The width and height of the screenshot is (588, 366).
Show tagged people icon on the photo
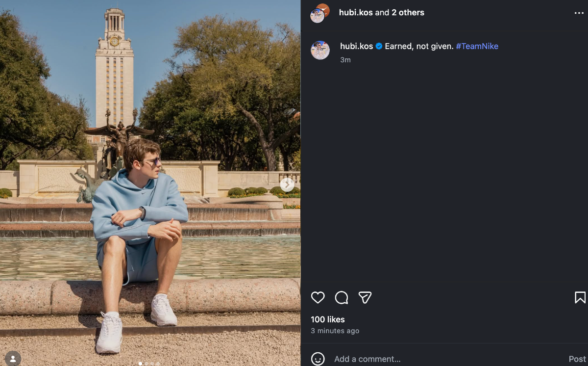tap(13, 359)
